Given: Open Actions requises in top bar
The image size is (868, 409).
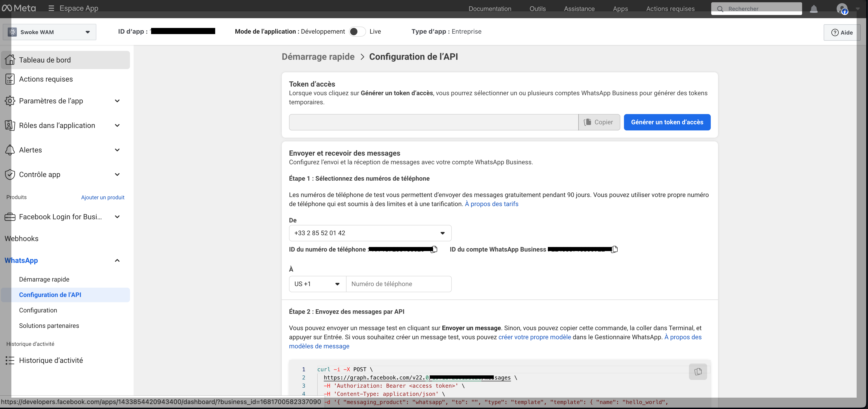Looking at the screenshot, I should point(670,9).
